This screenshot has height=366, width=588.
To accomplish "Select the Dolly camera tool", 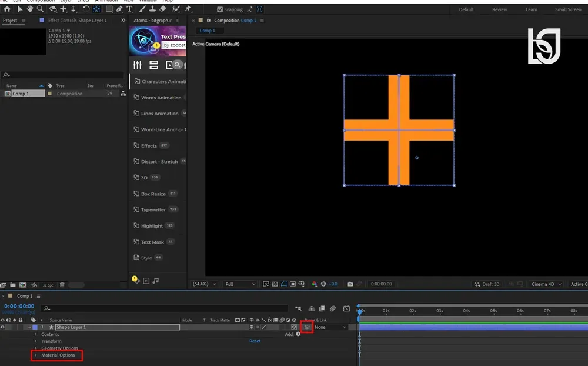I will [73, 9].
